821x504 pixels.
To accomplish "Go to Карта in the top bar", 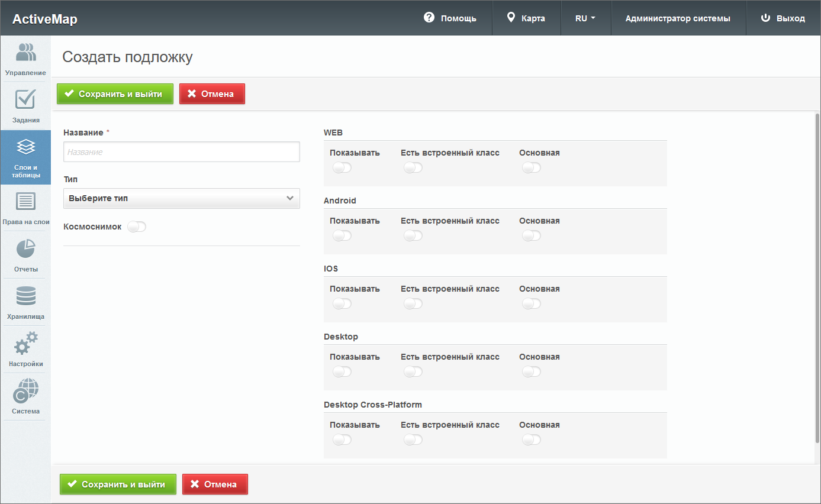I will pyautogui.click(x=526, y=18).
